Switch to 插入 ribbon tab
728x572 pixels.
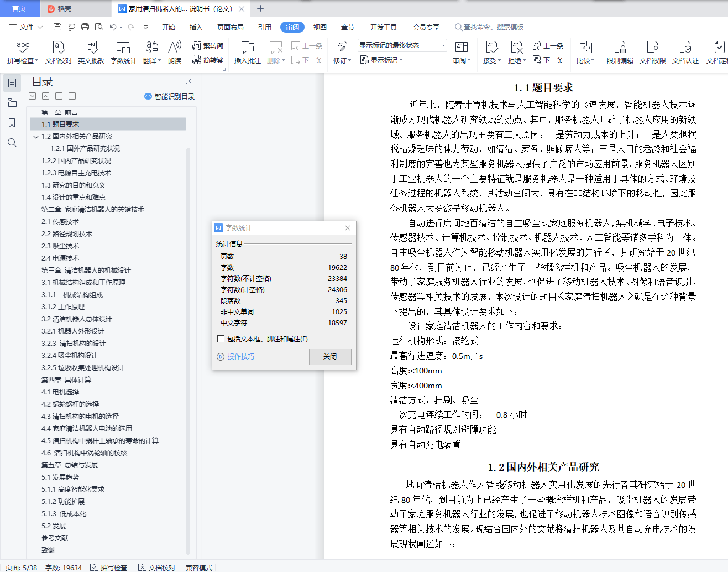point(196,27)
